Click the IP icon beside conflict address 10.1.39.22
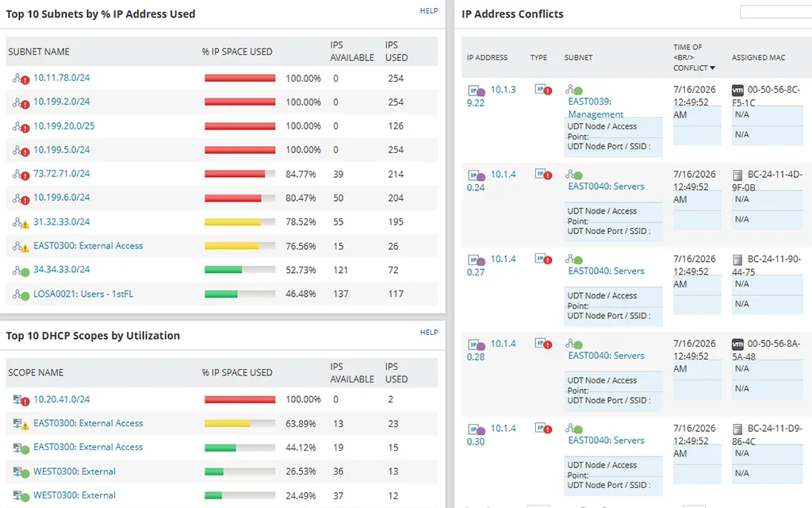This screenshot has width=812, height=508. (477, 90)
